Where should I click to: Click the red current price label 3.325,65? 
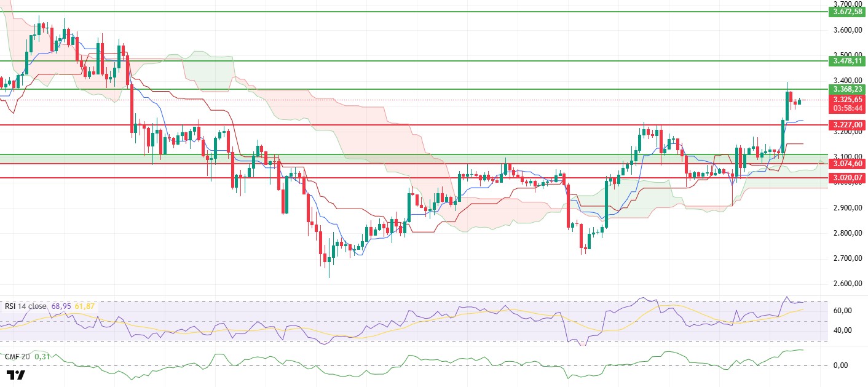coord(847,100)
